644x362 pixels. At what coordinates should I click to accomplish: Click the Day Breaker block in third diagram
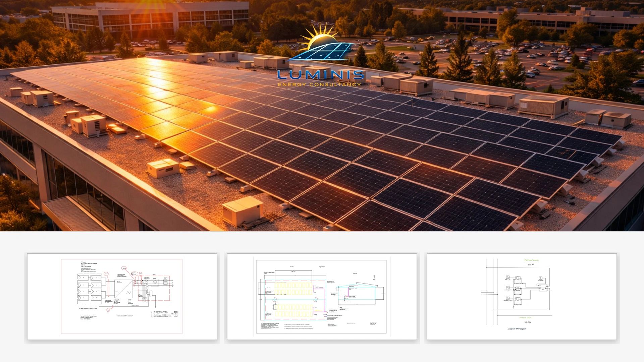click(541, 279)
